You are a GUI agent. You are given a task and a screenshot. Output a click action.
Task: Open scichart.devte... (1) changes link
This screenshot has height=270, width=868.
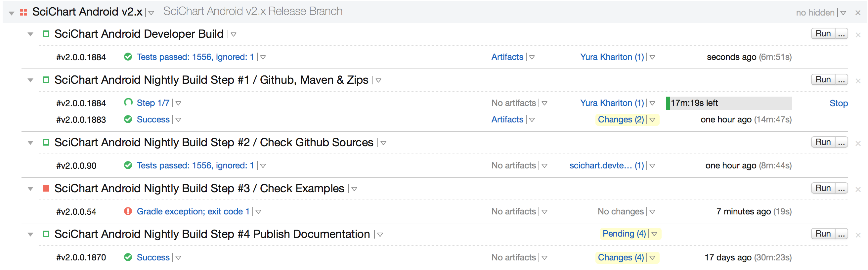pos(607,165)
